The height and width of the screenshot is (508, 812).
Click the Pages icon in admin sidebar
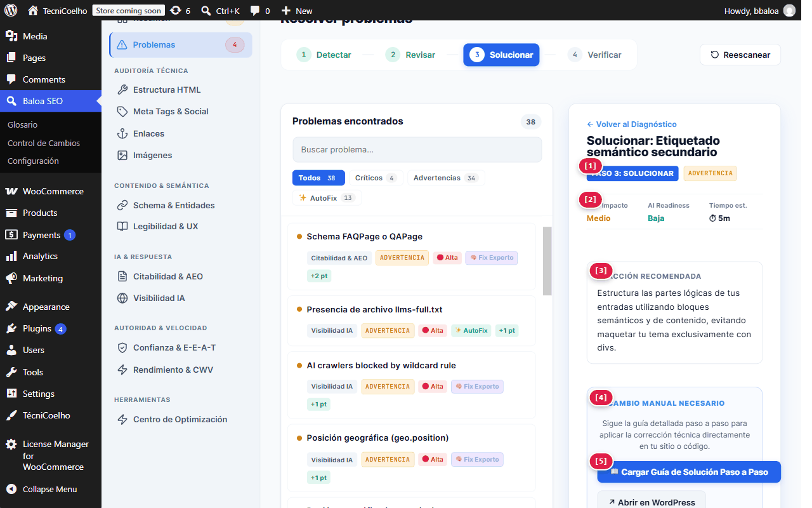11,58
